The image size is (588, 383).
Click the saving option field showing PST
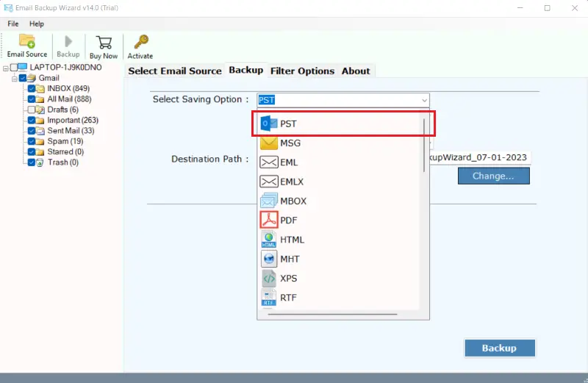(343, 100)
